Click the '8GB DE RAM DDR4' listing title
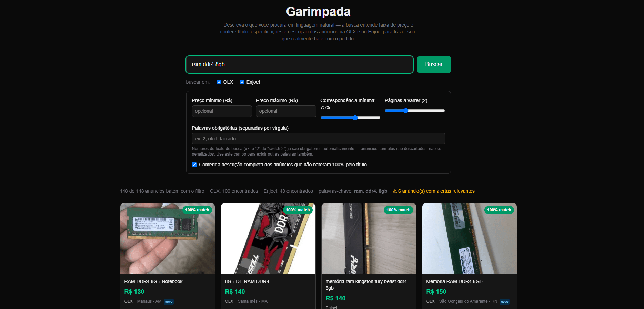This screenshot has width=644, height=309. click(247, 281)
